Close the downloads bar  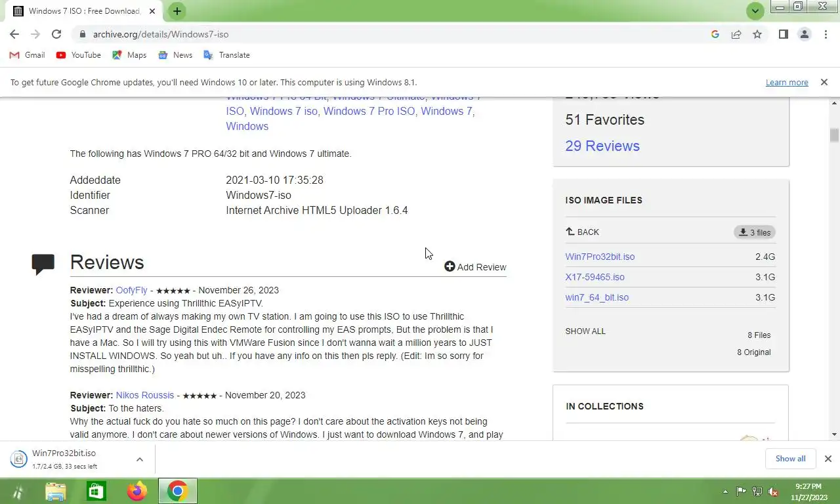[828, 459]
